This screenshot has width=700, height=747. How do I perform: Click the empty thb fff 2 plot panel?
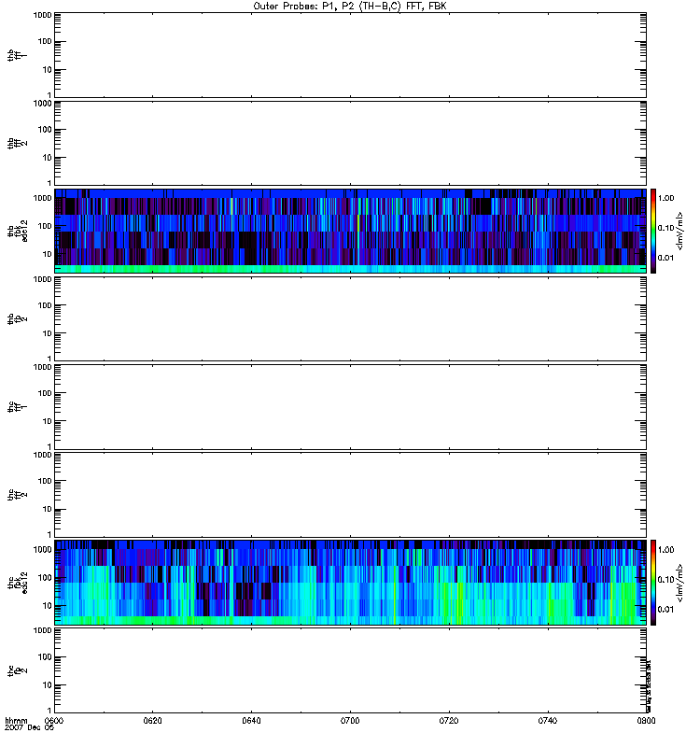click(351, 144)
